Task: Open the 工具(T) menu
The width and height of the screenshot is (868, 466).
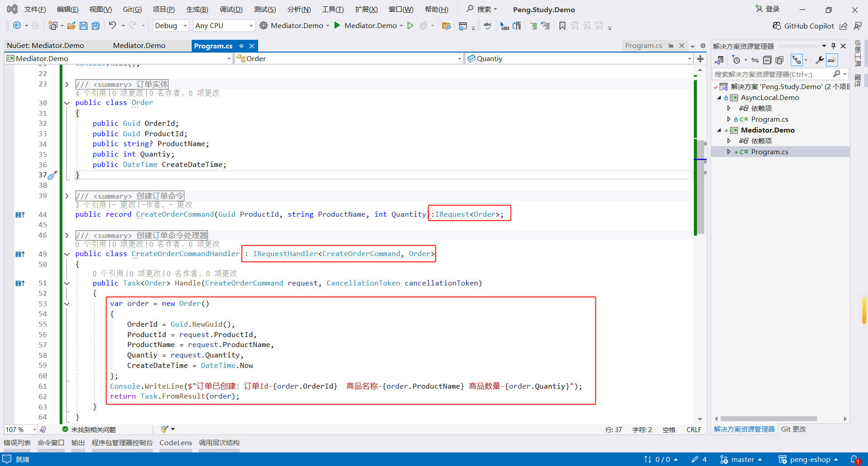Action: (333, 9)
